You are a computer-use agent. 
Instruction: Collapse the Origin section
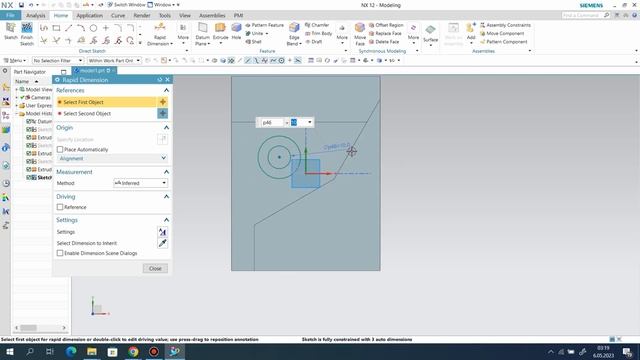click(x=166, y=127)
